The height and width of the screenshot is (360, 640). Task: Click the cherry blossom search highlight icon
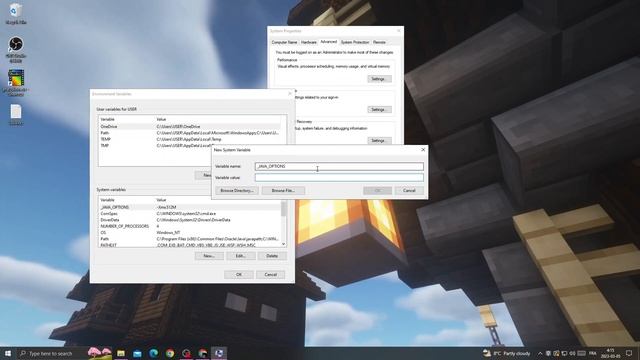tap(100, 353)
